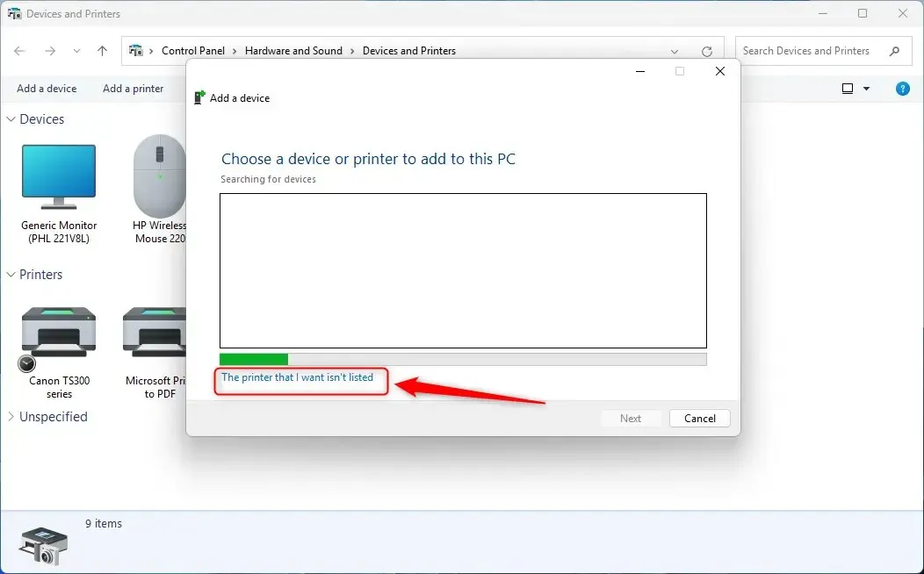This screenshot has height=574, width=924.
Task: Maximize the Devices and Printers window
Action: [863, 13]
